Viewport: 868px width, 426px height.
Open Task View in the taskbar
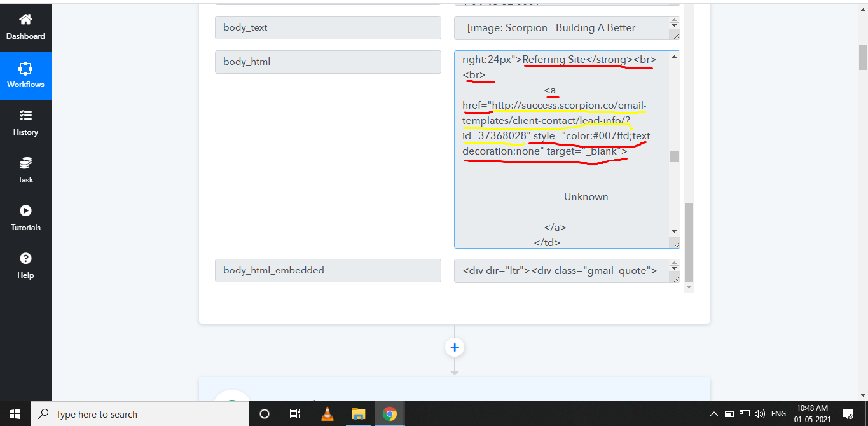295,414
